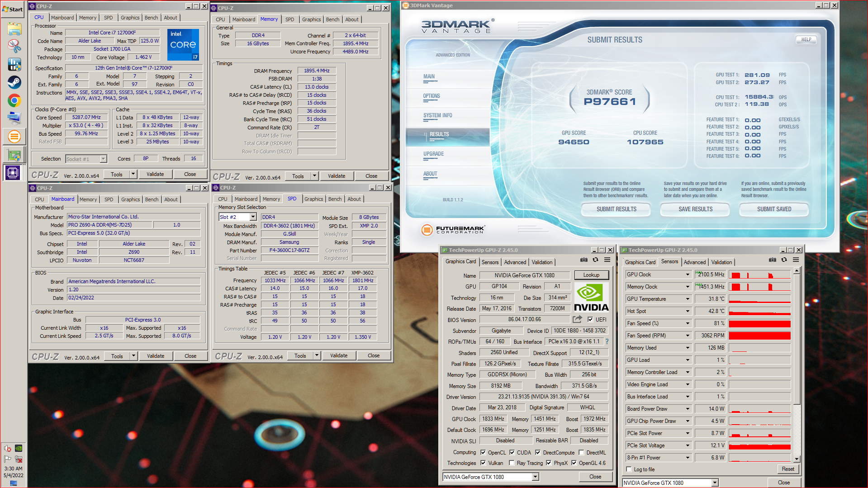
Task: Toggle the DirectML checkbox
Action: pyautogui.click(x=581, y=452)
